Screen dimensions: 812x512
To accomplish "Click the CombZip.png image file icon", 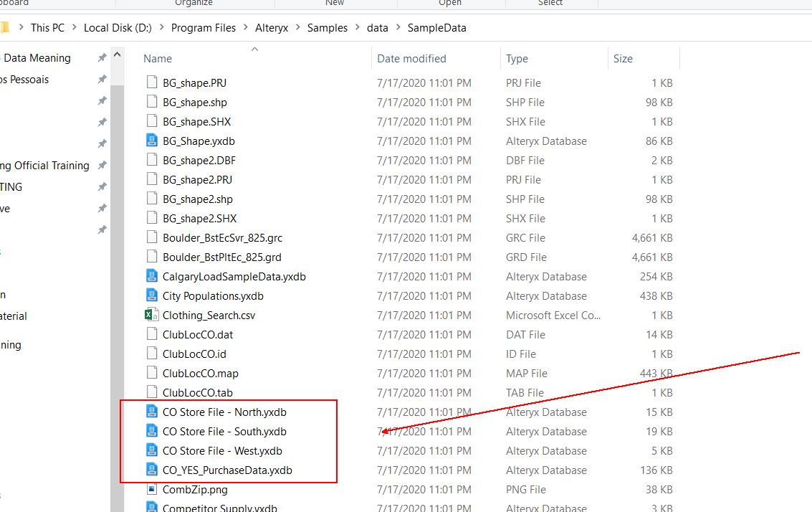I will click(x=151, y=489).
